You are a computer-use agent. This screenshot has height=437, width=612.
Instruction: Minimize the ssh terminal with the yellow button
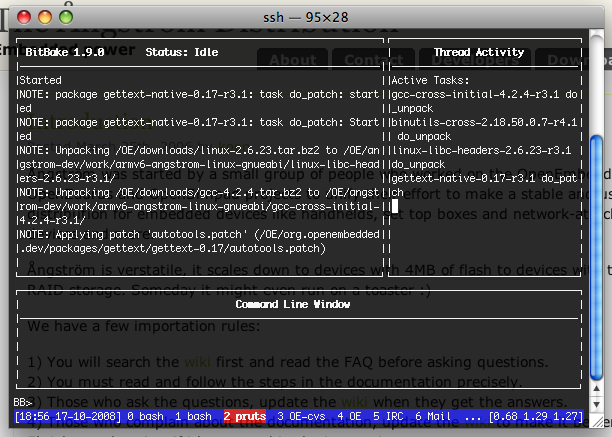tap(46, 17)
